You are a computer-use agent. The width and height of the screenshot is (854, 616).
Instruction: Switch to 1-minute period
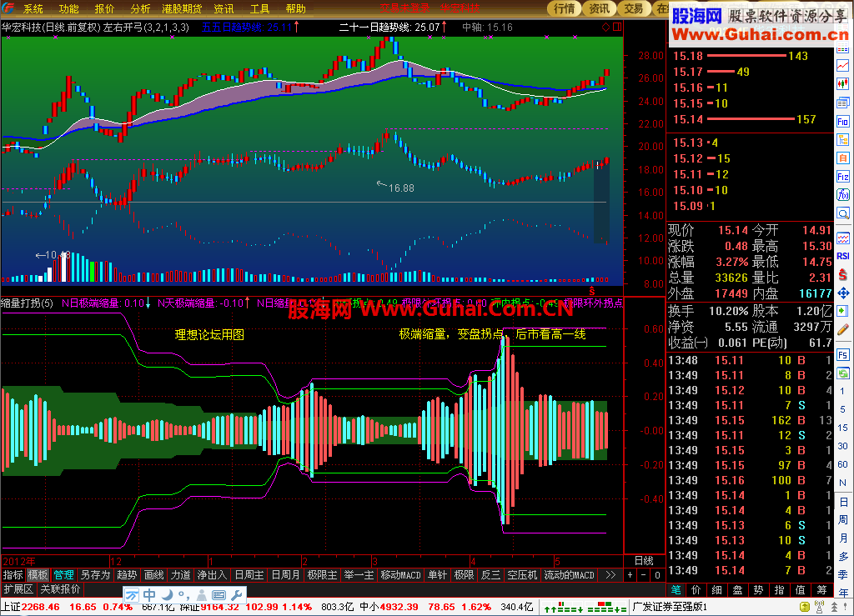point(842,391)
